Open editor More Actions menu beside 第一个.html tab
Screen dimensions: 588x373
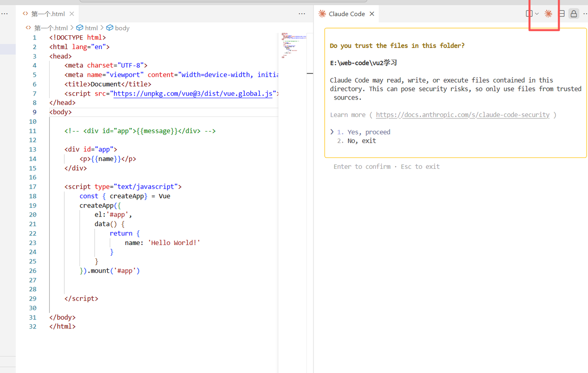coord(302,14)
